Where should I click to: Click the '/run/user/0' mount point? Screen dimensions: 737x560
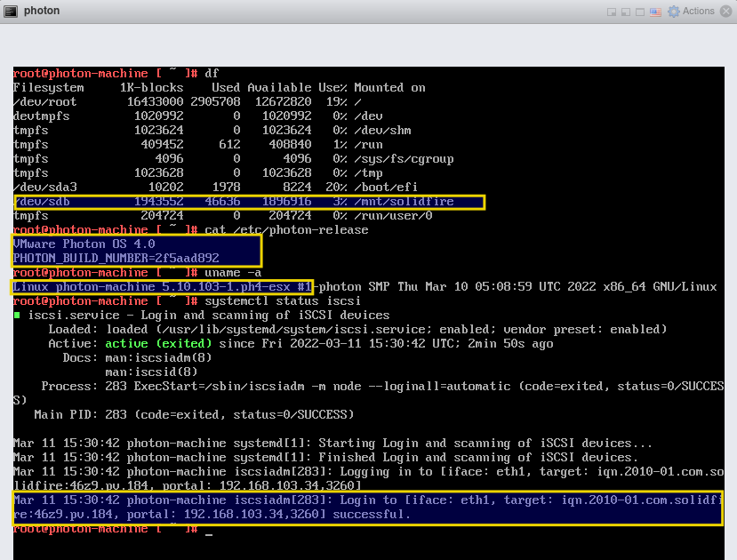point(393,216)
